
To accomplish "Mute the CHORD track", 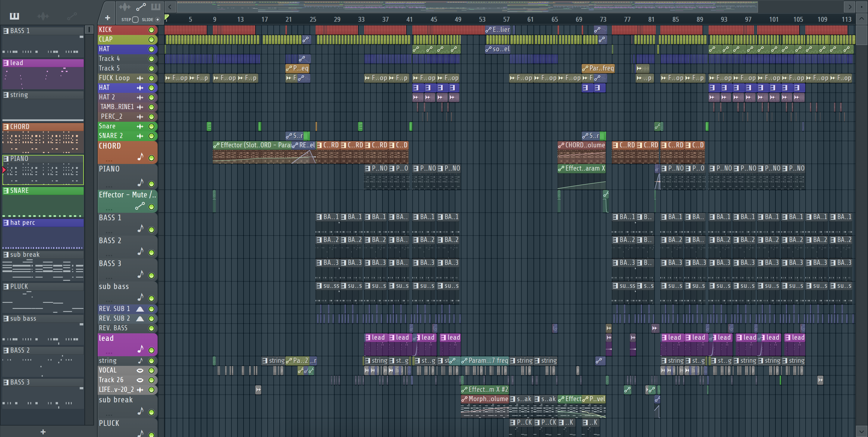I will pos(151,158).
